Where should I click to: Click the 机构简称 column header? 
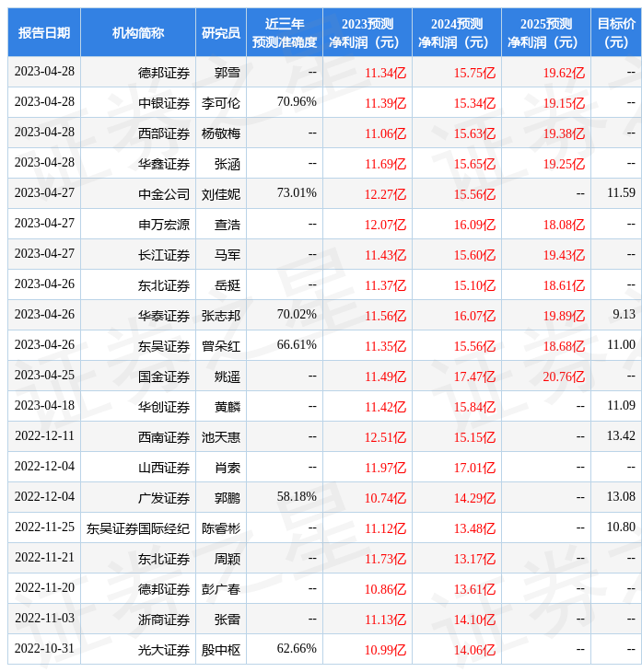click(x=138, y=32)
